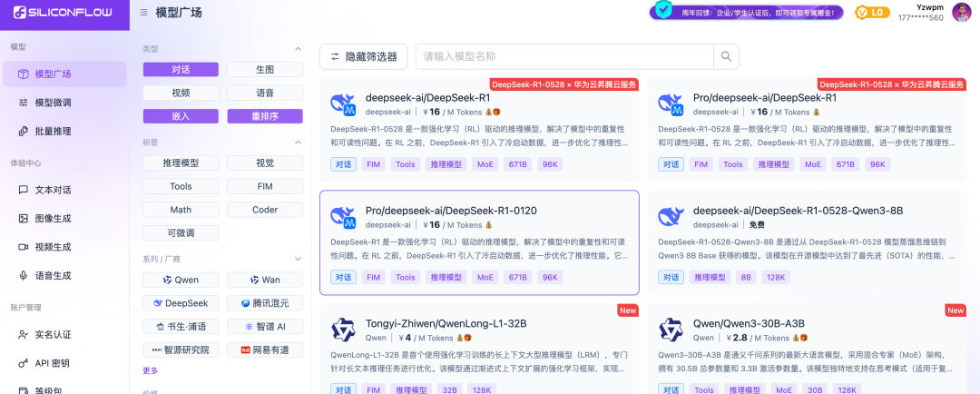Select the Coder tag filter
The width and height of the screenshot is (980, 394).
pos(265,210)
